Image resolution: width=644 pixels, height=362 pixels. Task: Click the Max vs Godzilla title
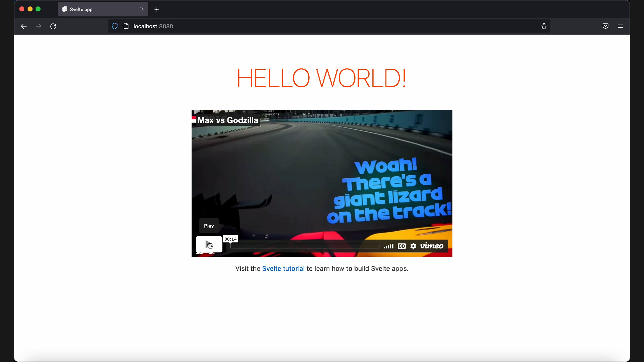coord(228,120)
